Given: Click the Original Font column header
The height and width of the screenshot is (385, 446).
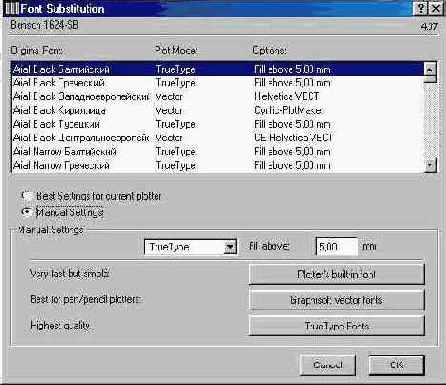Looking at the screenshot, I should pyautogui.click(x=37, y=51).
